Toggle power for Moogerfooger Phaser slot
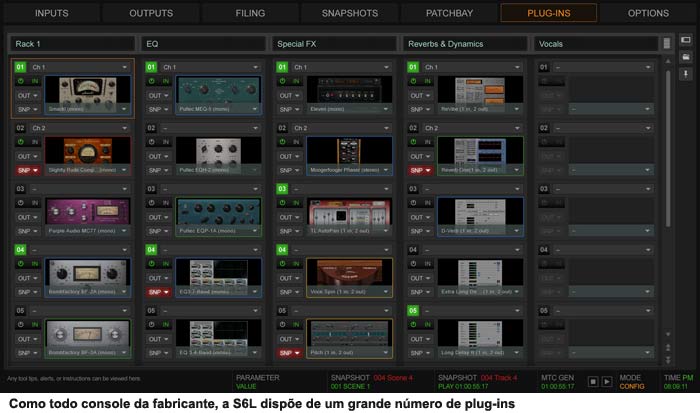The width and height of the screenshot is (700, 413). 283,142
